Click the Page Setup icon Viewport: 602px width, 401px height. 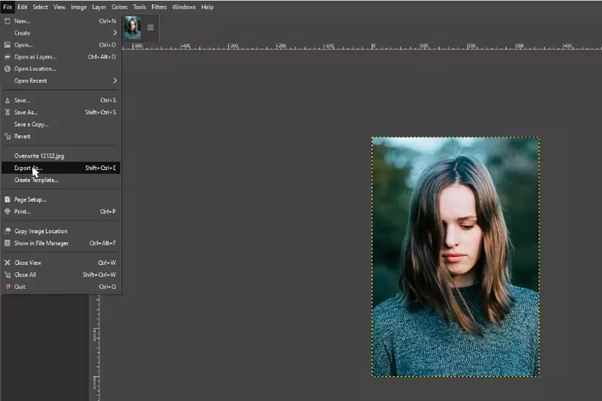click(7, 199)
